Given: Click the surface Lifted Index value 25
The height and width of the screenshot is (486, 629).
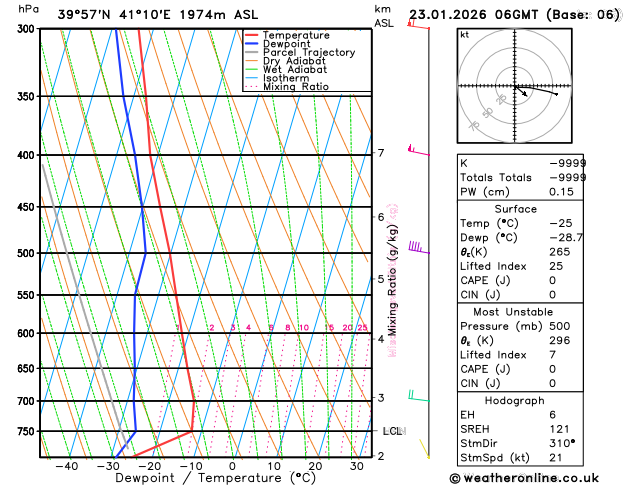Looking at the screenshot, I should coord(556,266).
